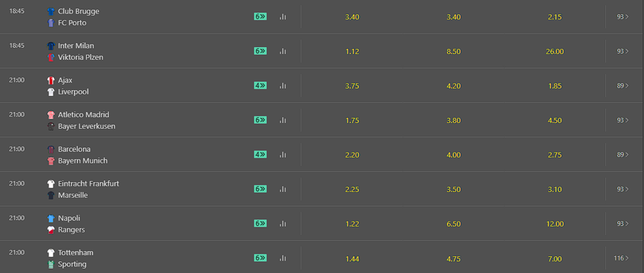Select Rangers win odds 12.00

(x=554, y=224)
